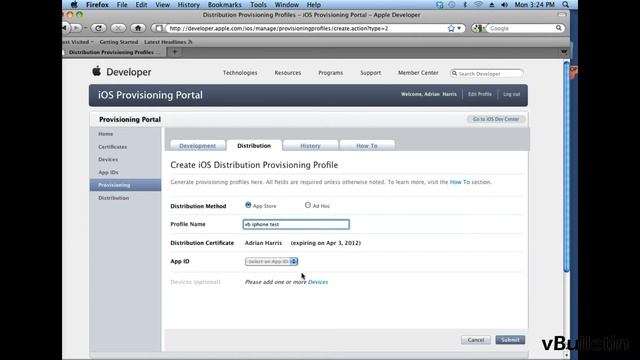Switch to the How To tab

pyautogui.click(x=367, y=146)
